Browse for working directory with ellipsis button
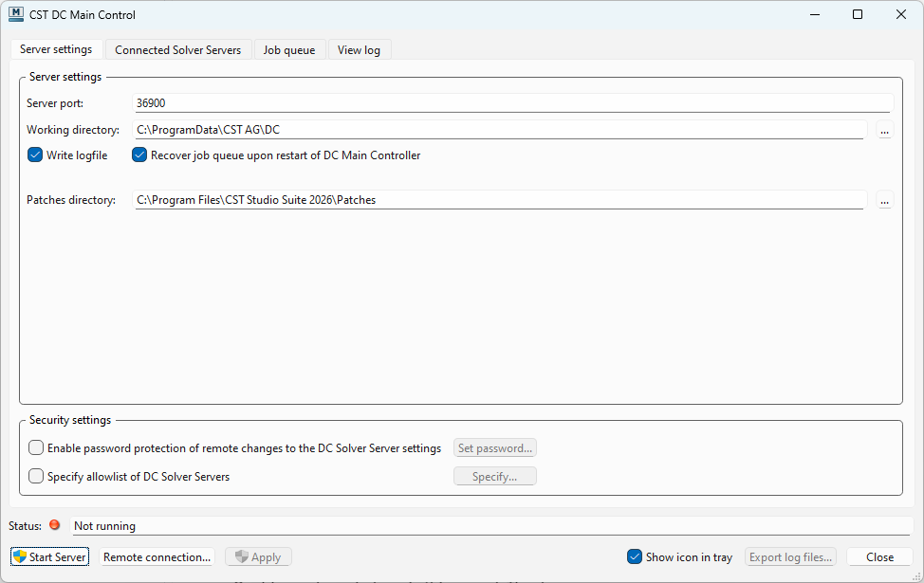Viewport: 924px width, 583px height. coord(884,130)
